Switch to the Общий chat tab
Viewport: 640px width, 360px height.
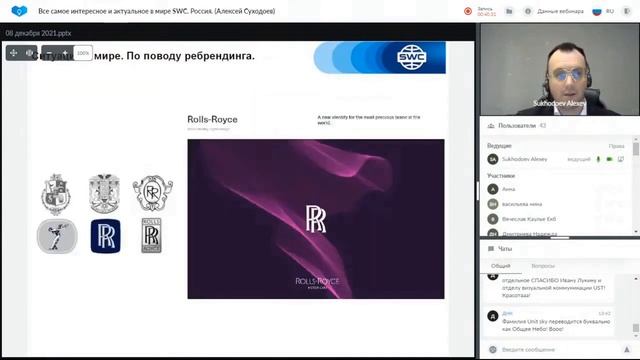pyautogui.click(x=500, y=266)
